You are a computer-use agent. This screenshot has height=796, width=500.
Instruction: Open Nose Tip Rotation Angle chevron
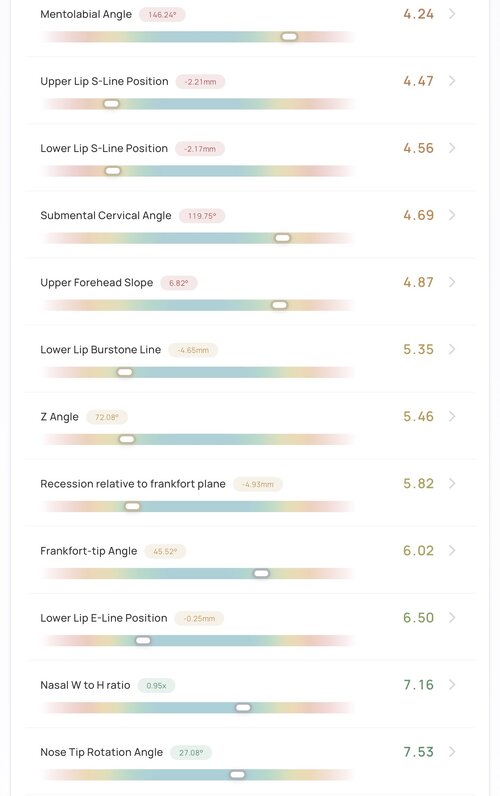(452, 751)
